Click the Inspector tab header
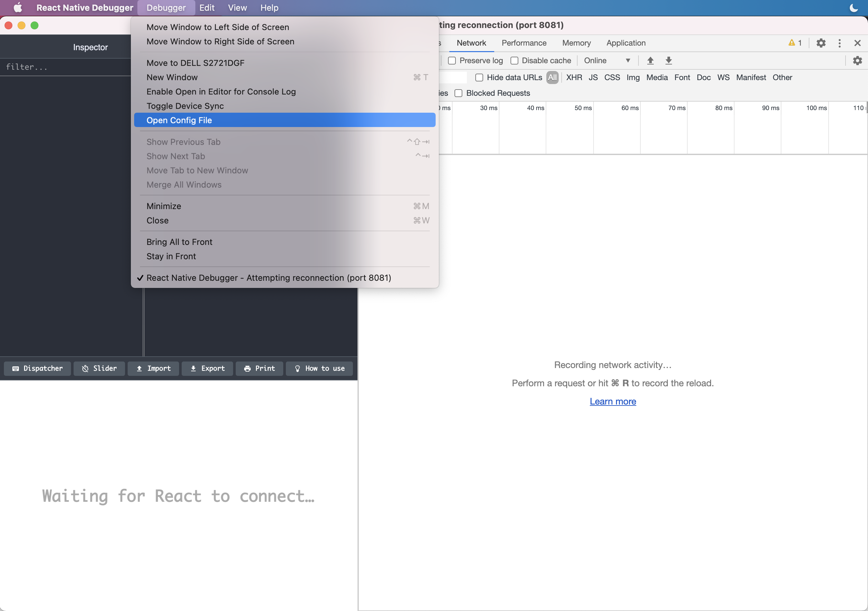The width and height of the screenshot is (868, 611). tap(91, 47)
